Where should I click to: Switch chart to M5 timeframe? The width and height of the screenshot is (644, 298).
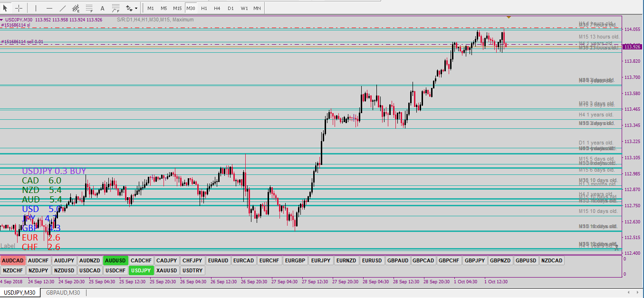pyautogui.click(x=164, y=8)
